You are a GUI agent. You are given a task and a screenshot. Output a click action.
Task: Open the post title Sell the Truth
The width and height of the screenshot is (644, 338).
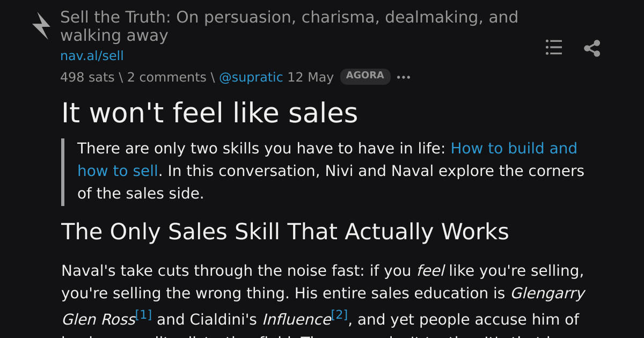pyautogui.click(x=289, y=26)
